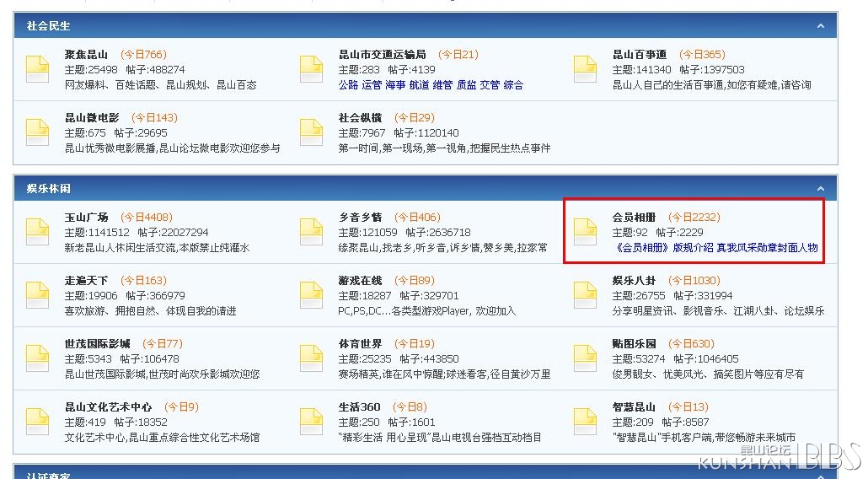
Task: Open the 会员相册 forum
Action: tap(634, 217)
